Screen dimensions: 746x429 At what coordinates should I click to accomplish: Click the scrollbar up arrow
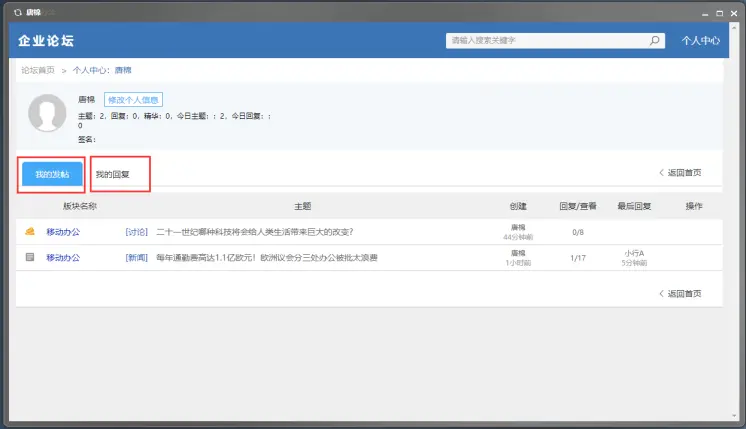[x=734, y=28]
